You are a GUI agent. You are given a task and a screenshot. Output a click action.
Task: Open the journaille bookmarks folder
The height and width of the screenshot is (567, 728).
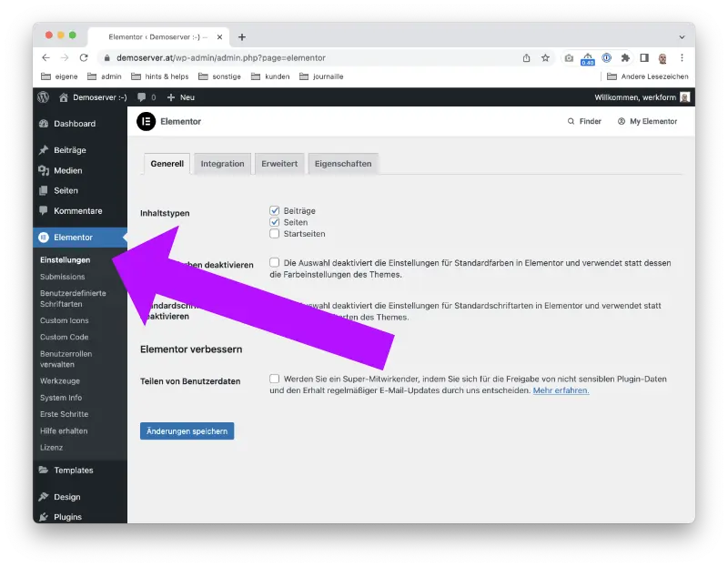coord(321,76)
